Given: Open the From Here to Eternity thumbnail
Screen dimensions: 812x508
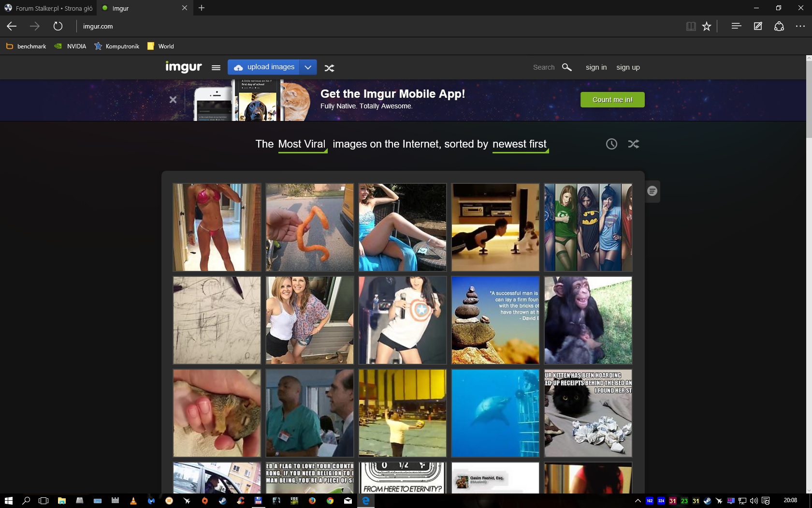Looking at the screenshot, I should point(403,478).
